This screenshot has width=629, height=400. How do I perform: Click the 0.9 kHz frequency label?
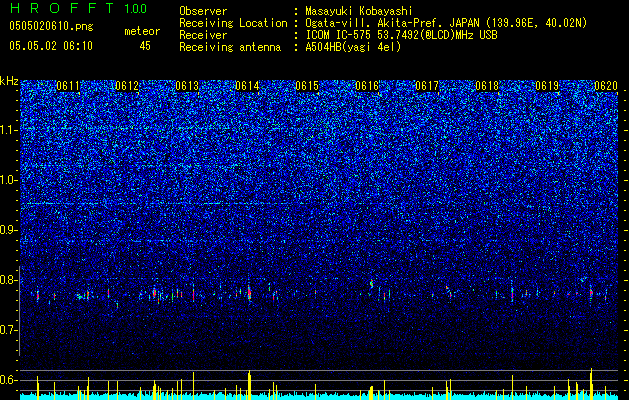[9, 230]
